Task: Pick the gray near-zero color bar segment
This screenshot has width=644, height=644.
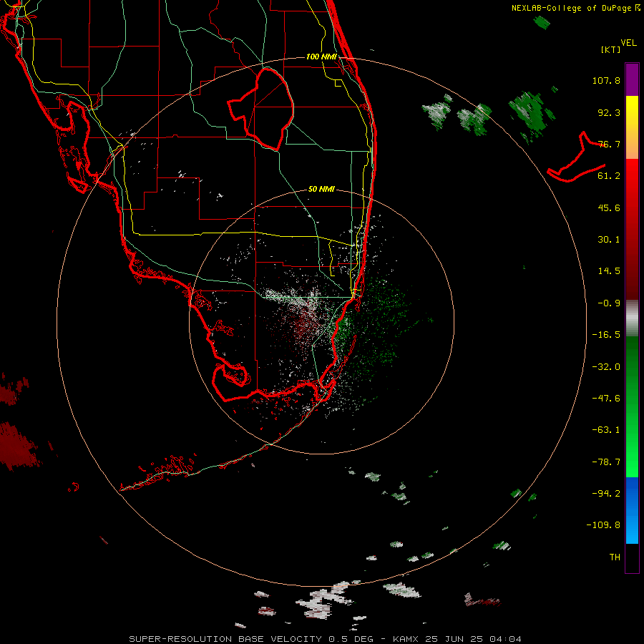Action: (632, 318)
